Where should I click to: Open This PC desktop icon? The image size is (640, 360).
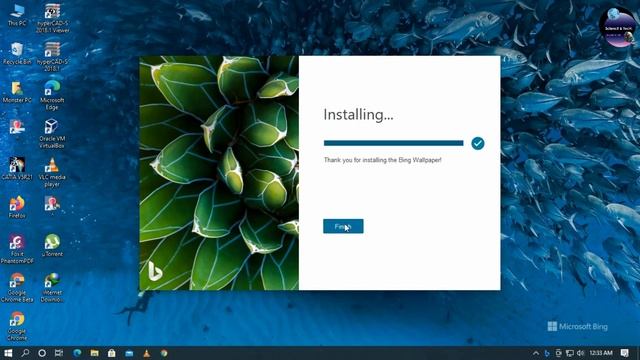[17, 16]
